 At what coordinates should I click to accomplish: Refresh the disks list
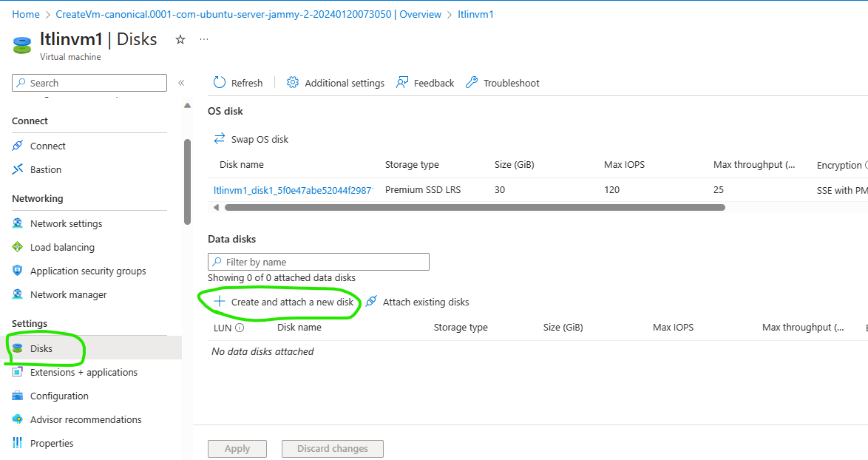coord(237,83)
